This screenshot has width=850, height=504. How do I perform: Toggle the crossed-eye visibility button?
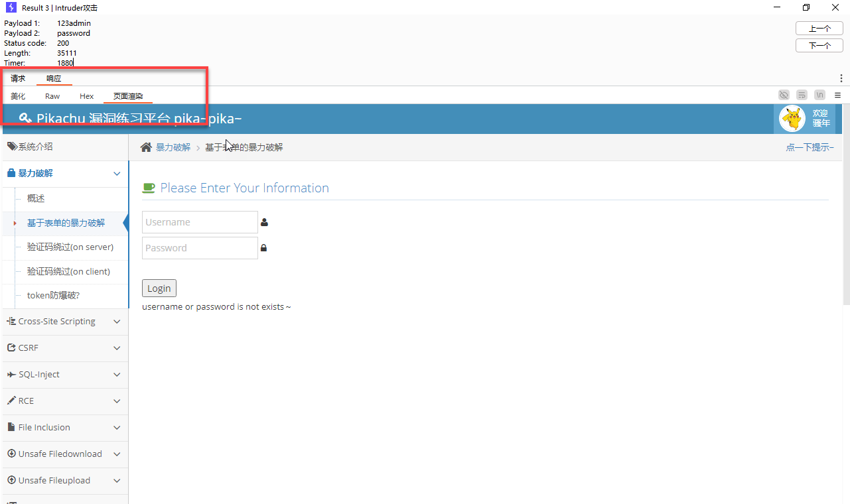click(784, 95)
